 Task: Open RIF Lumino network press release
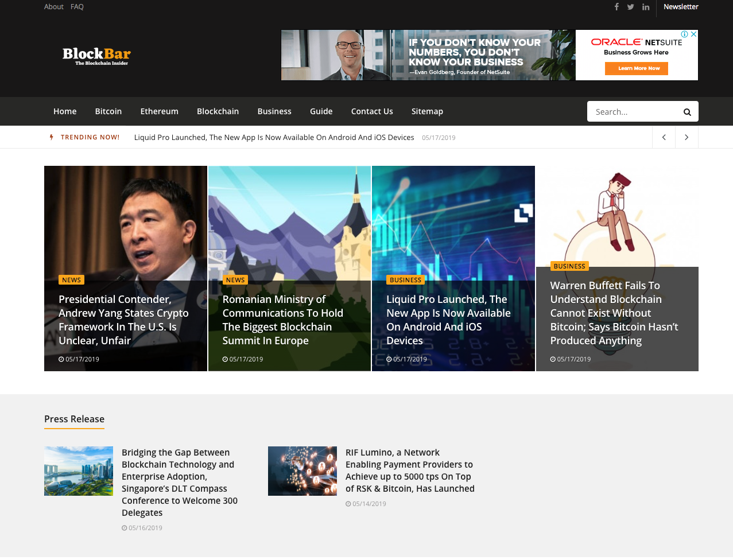(x=410, y=470)
